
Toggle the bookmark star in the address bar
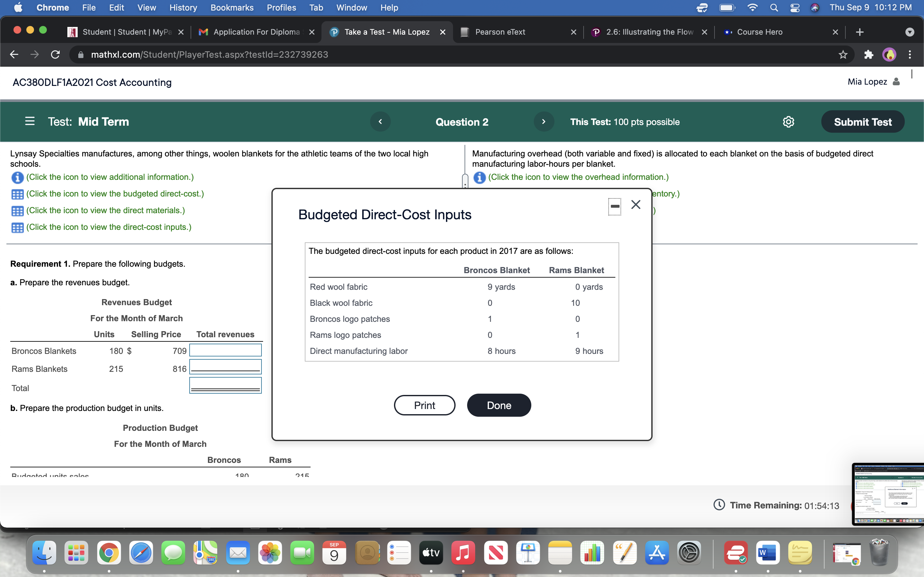tap(843, 54)
